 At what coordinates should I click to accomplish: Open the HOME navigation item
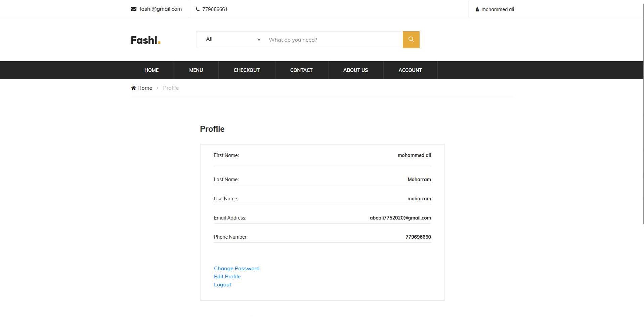(x=152, y=70)
